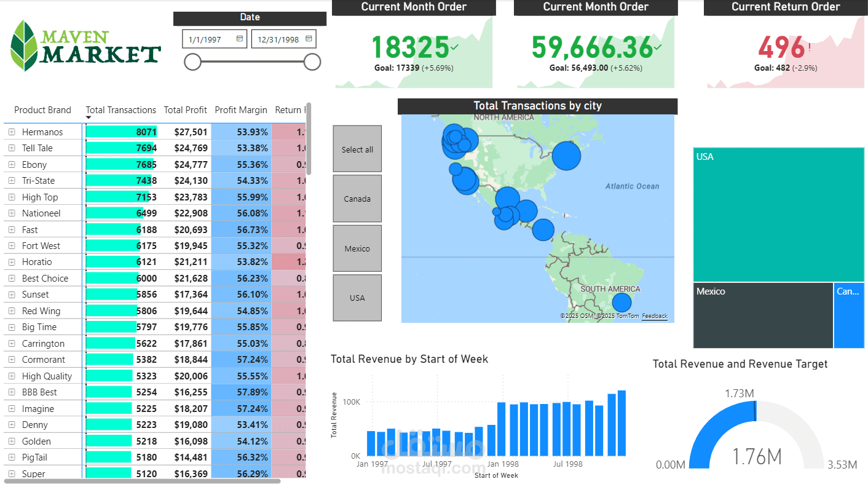
Task: Sort by the Total Profit column header
Action: (186, 110)
